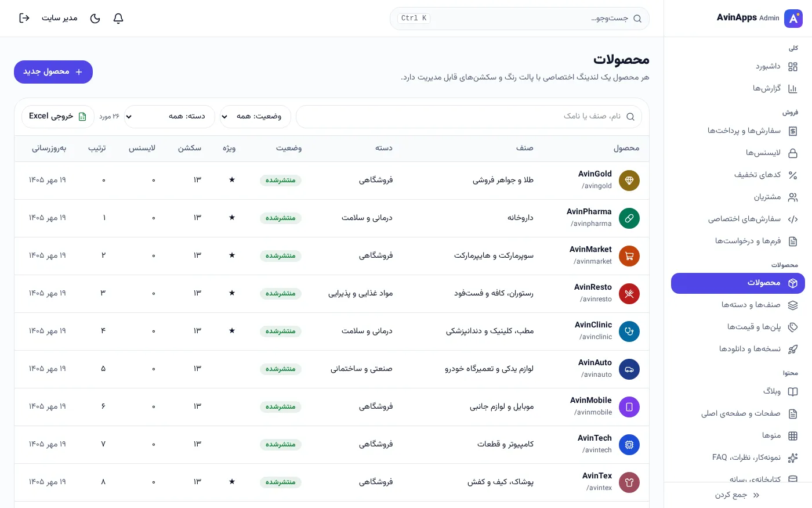
Task: Open نسخه‌ها و دانلودها sidebar item
Action: coord(738,350)
